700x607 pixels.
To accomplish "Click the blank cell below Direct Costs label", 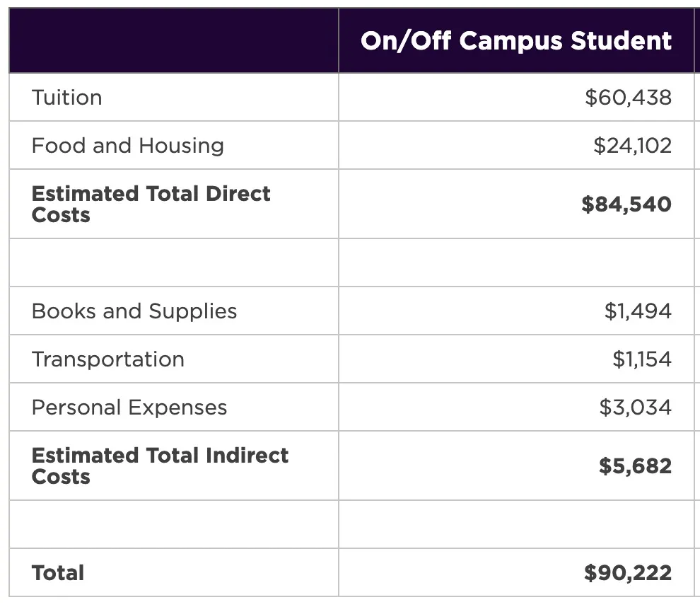I will click(173, 262).
